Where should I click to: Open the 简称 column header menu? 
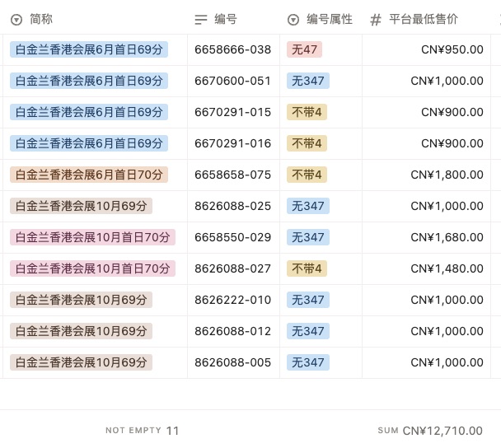tap(41, 19)
